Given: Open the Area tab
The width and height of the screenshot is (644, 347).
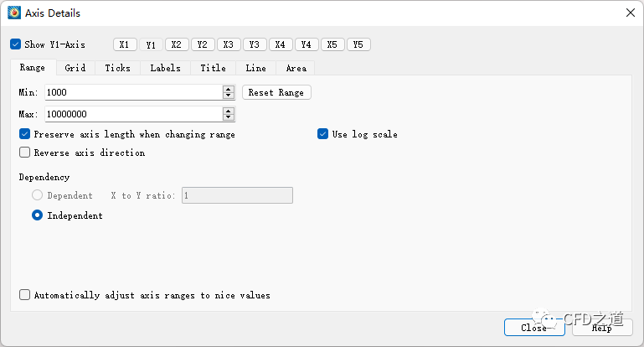Looking at the screenshot, I should point(296,68).
